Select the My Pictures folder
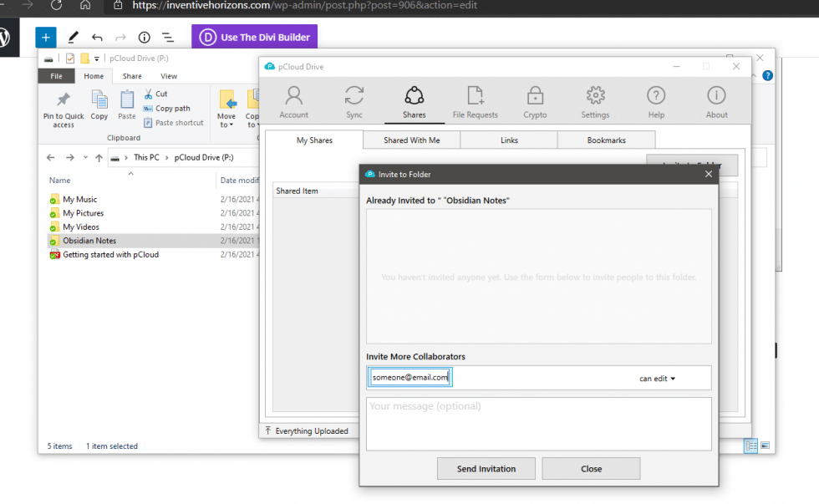The image size is (819, 504). [x=83, y=213]
